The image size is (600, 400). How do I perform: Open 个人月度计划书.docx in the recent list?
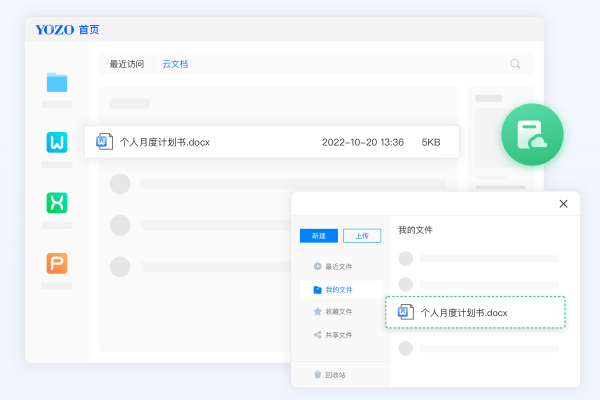pyautogui.click(x=165, y=142)
